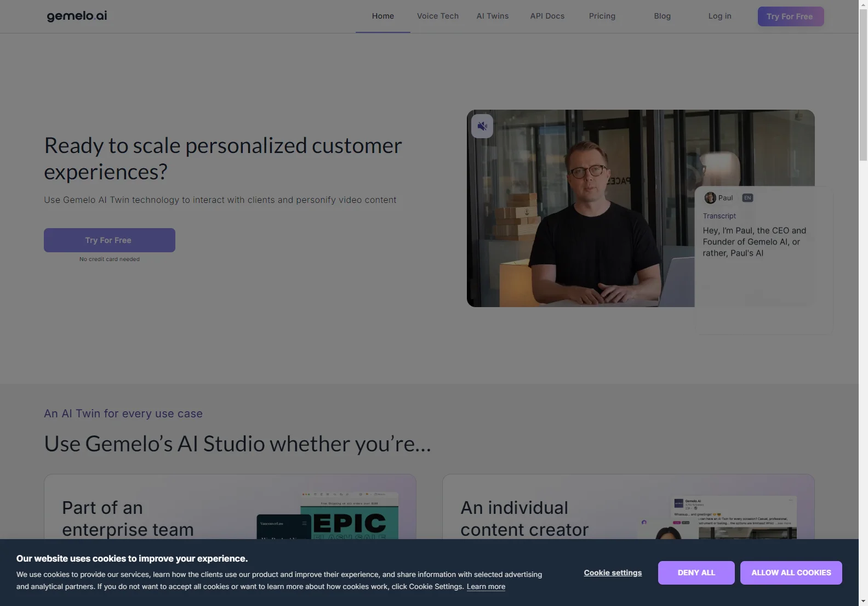868x606 pixels.
Task: Click Paul's avatar in transcript panel
Action: (x=710, y=198)
